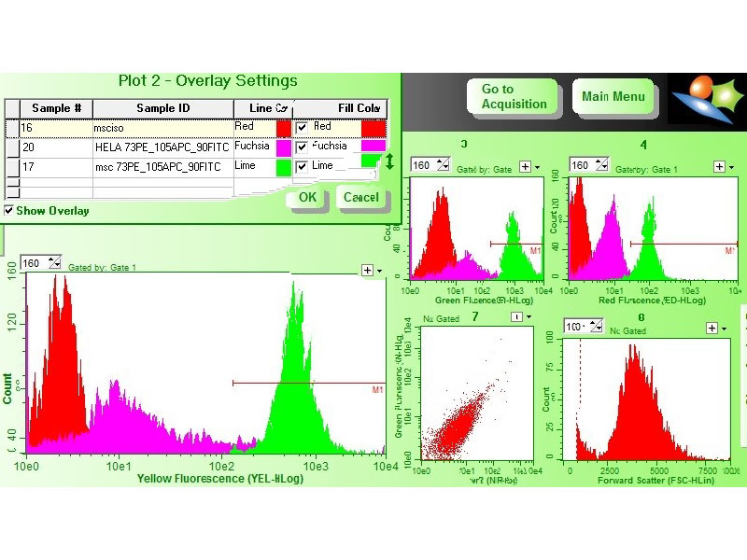Cancel the overlay settings dialog
This screenshot has height=560, width=747.
tap(360, 198)
